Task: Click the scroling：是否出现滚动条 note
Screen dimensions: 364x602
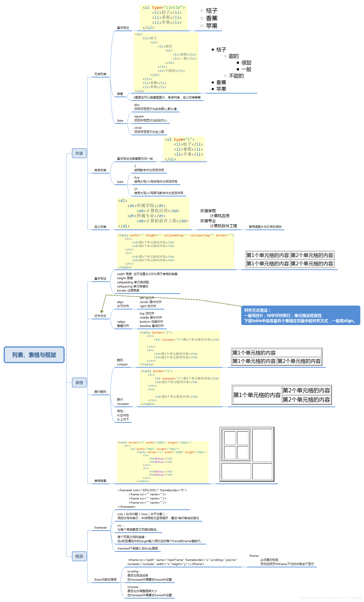Action: 149,575
